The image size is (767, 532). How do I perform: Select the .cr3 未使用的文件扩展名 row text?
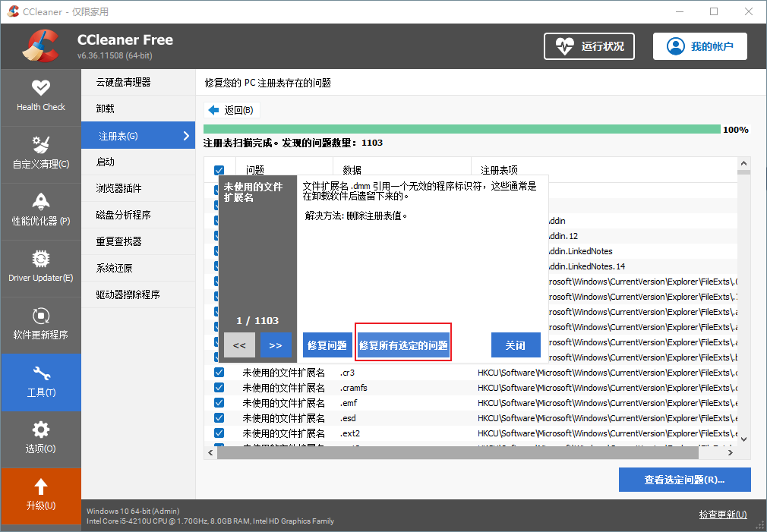point(284,373)
